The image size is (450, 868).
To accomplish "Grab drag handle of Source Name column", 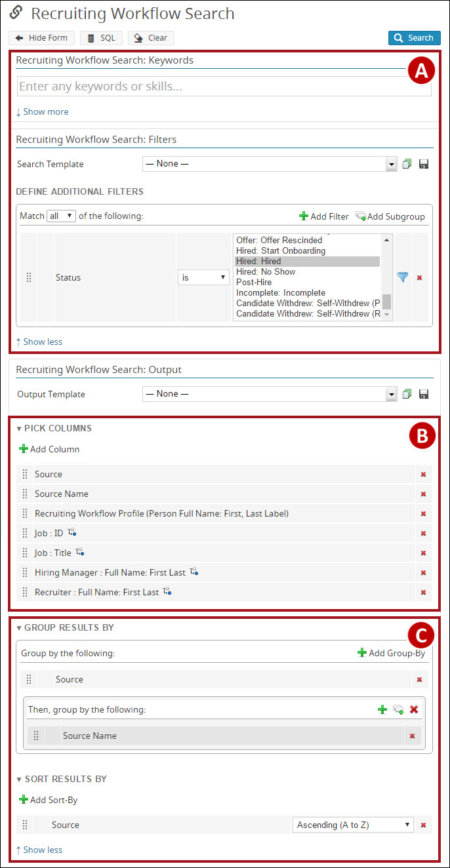I will (25, 494).
